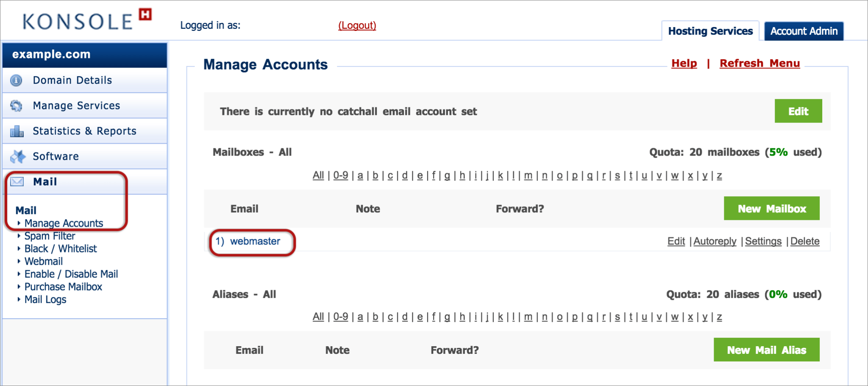
Task: Click the Software icon in the sidebar
Action: 16,156
